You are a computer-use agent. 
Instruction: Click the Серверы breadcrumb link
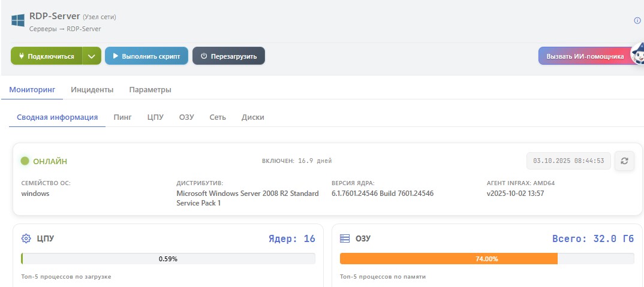coord(43,29)
